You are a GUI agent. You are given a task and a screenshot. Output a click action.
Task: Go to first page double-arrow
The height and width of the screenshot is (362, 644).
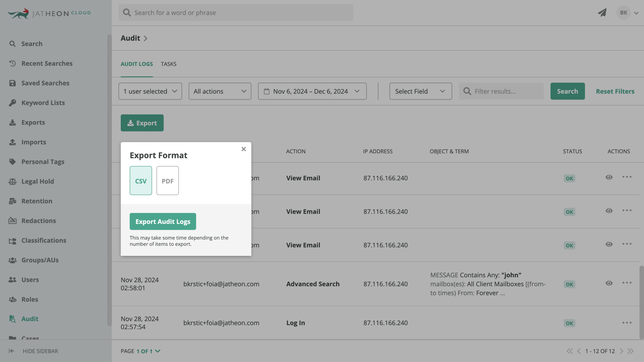tap(570, 351)
